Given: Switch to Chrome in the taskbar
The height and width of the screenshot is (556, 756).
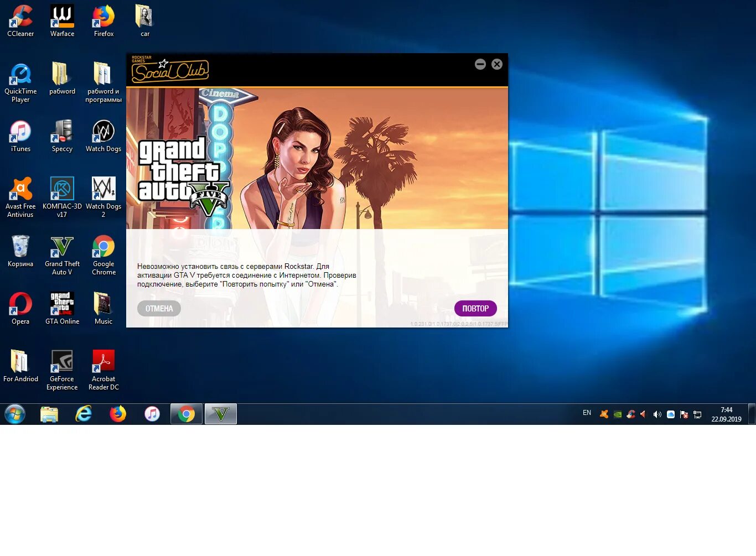Looking at the screenshot, I should pos(187,414).
